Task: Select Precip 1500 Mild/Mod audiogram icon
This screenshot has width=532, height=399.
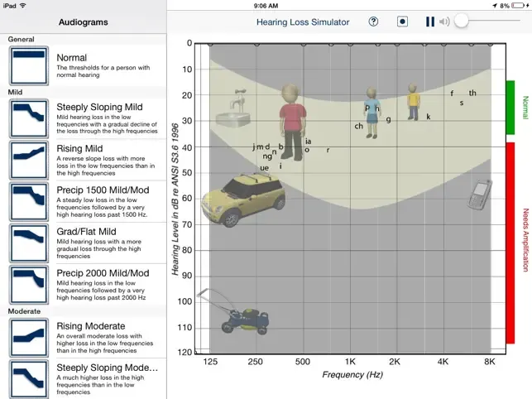Action: pyautogui.click(x=29, y=202)
